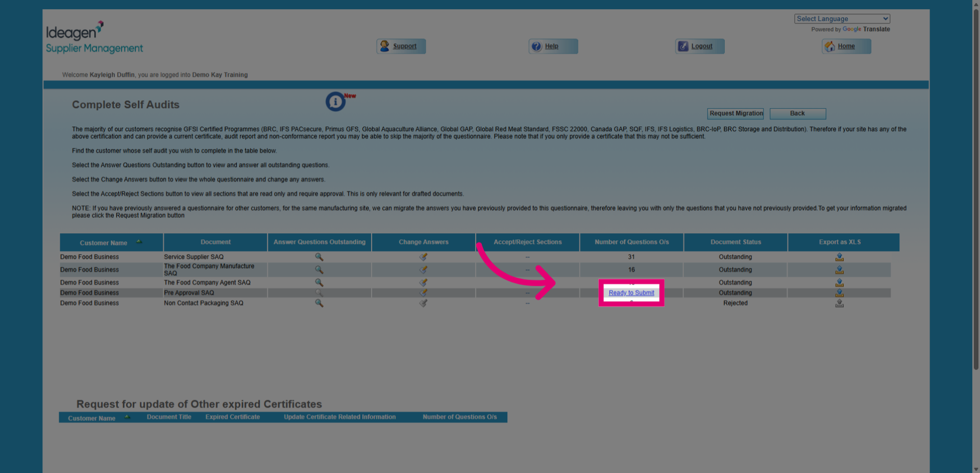
Task: Click the Rejected status cell
Action: tap(736, 303)
